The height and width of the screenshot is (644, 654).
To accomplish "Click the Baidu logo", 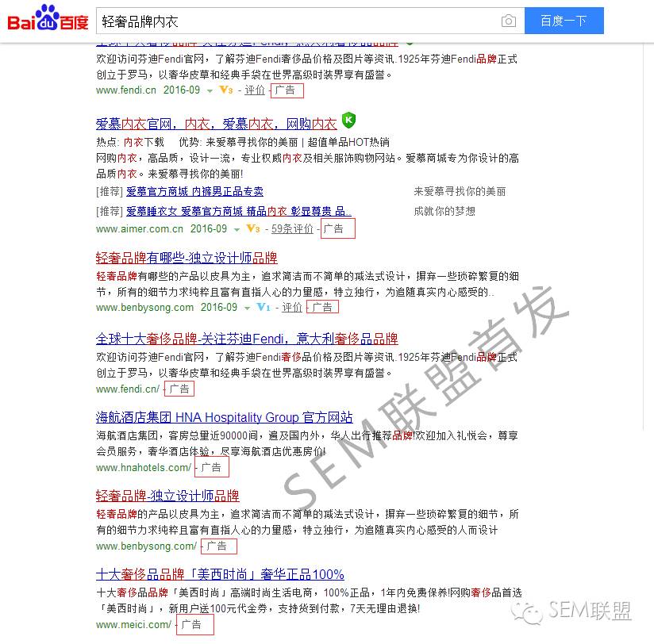I will [x=48, y=19].
